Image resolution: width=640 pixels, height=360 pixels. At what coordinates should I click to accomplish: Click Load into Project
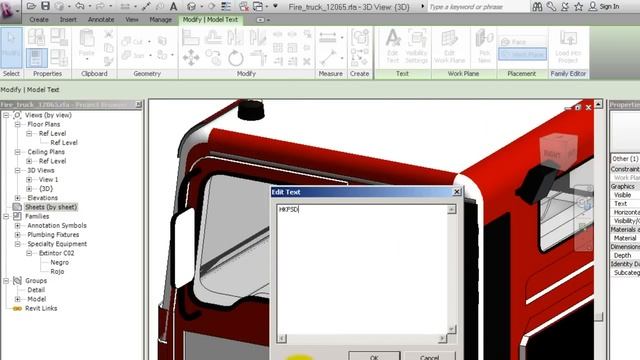pyautogui.click(x=568, y=47)
